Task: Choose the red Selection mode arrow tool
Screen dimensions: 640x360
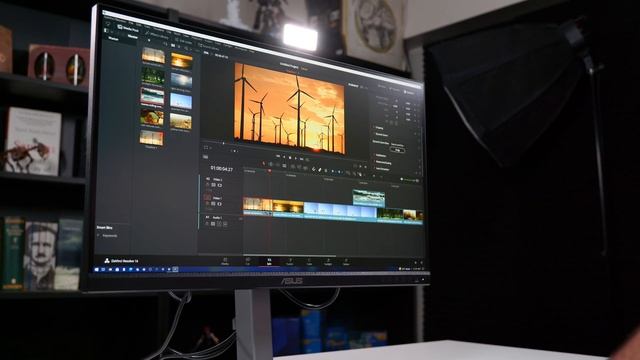Action: click(x=264, y=164)
